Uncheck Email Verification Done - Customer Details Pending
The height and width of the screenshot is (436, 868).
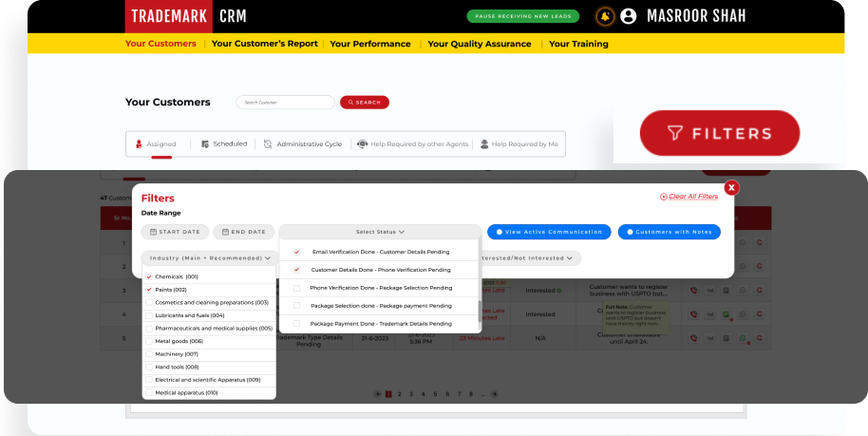(296, 253)
